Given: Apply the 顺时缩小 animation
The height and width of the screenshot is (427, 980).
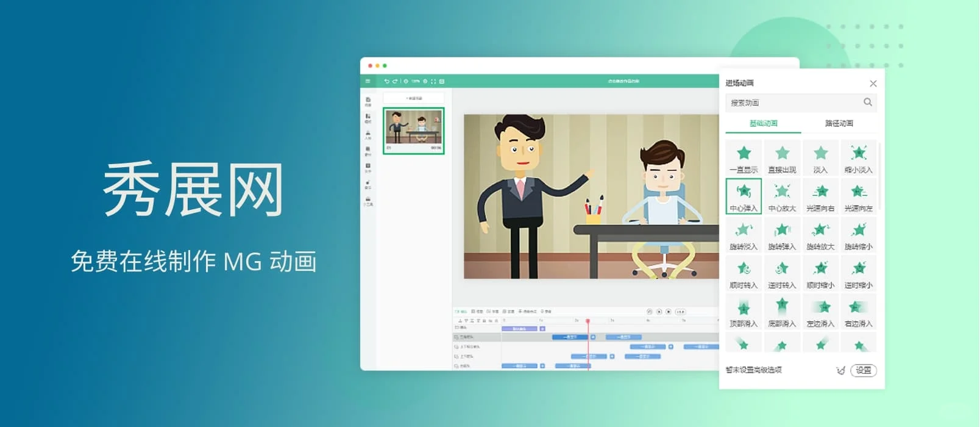Looking at the screenshot, I should tap(820, 273).
